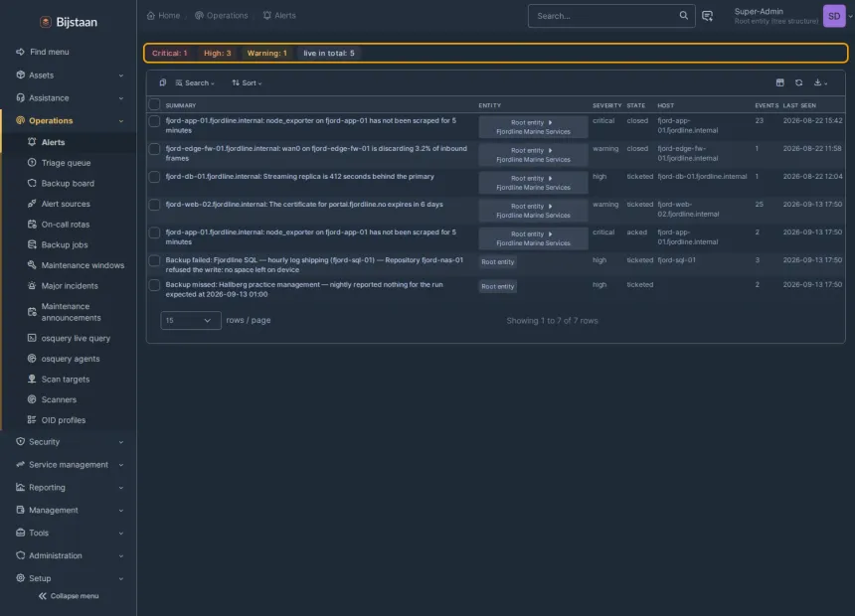
Task: Click the live in total: 5 badge
Action: [x=329, y=53]
